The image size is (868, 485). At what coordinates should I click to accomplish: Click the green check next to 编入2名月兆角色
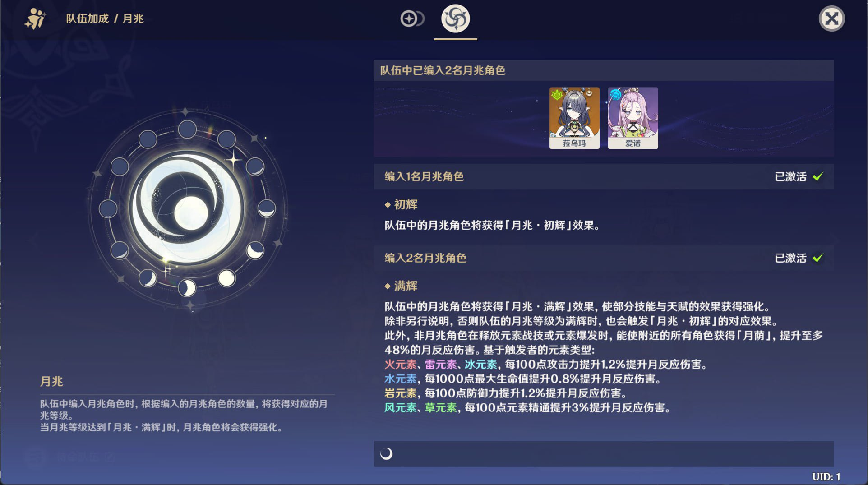pyautogui.click(x=818, y=258)
